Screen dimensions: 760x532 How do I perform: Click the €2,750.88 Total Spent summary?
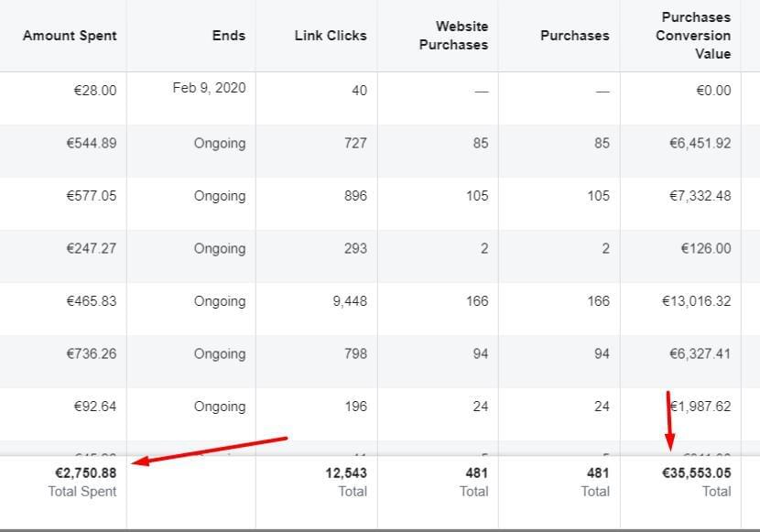[86, 473]
